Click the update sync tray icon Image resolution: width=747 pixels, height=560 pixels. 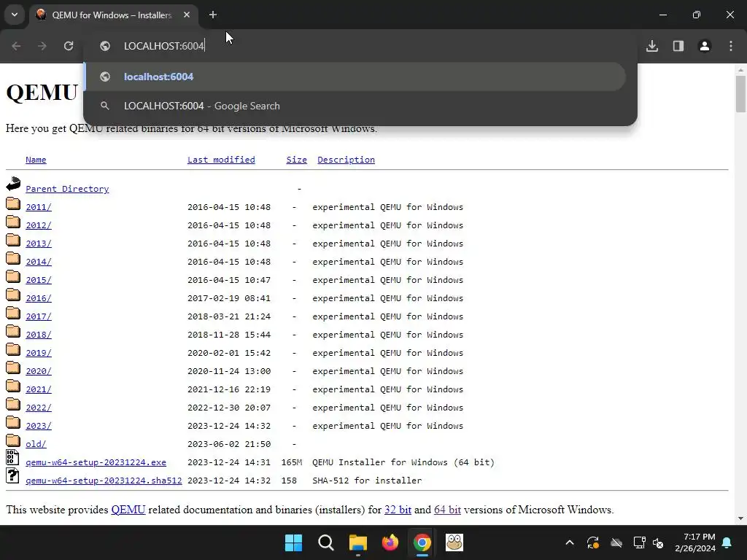[593, 542]
